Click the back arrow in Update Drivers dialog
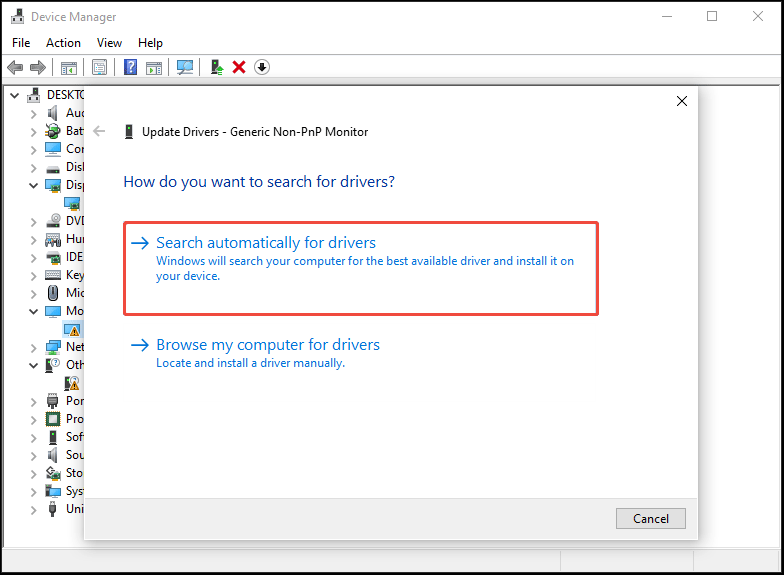Viewport: 784px width, 575px height. [x=99, y=131]
